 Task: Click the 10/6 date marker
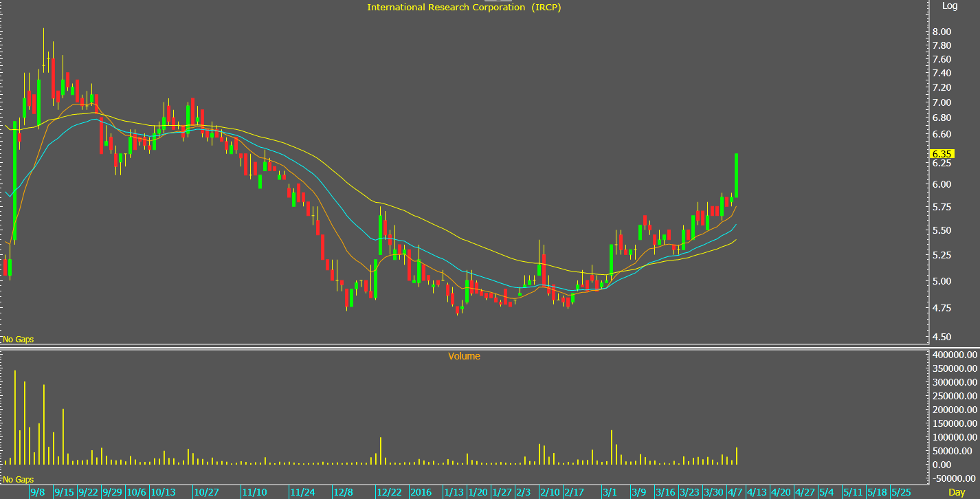click(x=137, y=492)
